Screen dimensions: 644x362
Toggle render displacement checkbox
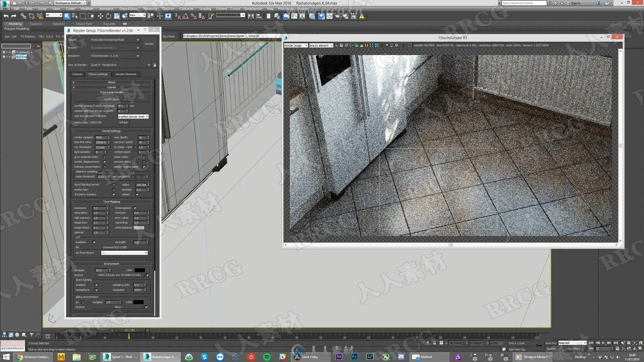(104, 162)
